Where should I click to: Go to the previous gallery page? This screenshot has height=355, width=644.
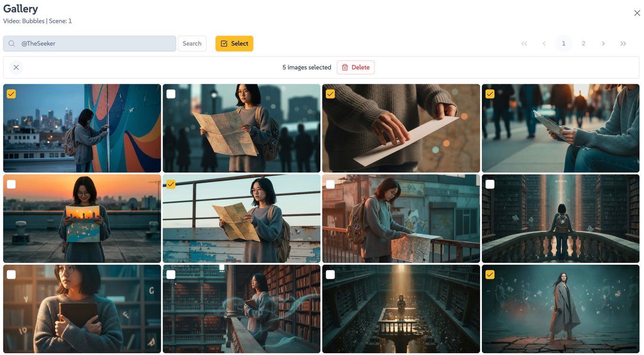click(x=544, y=44)
